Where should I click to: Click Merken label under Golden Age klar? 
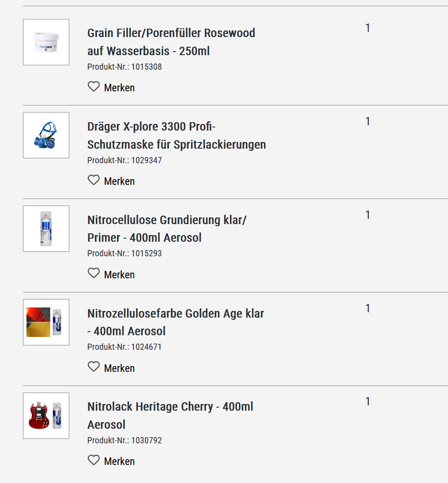click(x=119, y=368)
